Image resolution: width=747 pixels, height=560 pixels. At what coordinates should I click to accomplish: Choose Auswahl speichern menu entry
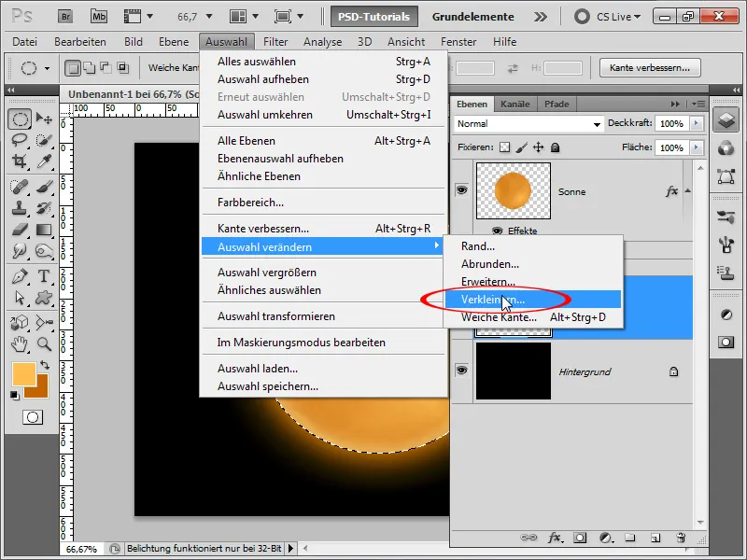pos(324,386)
